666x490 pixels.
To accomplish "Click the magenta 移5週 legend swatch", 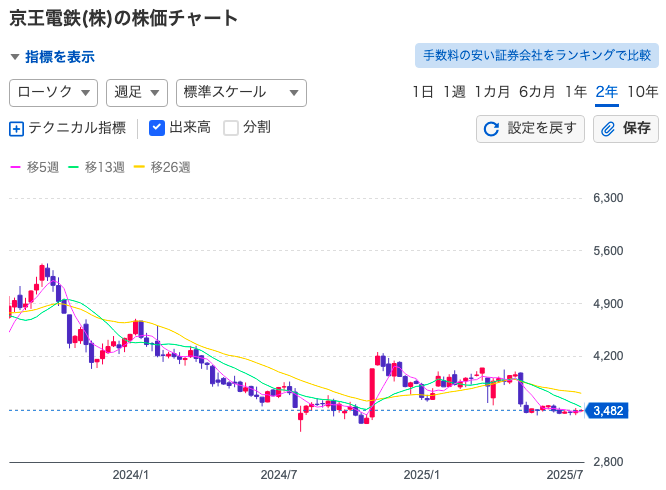I will 15,167.
